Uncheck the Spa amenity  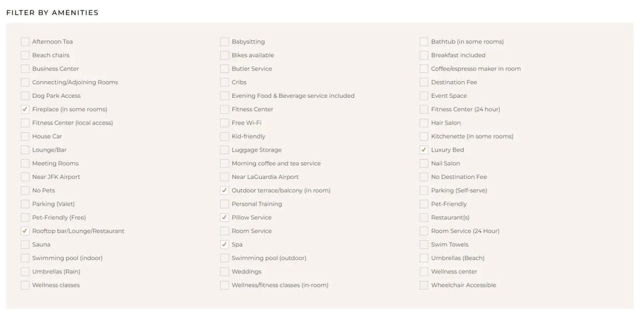[x=224, y=244]
